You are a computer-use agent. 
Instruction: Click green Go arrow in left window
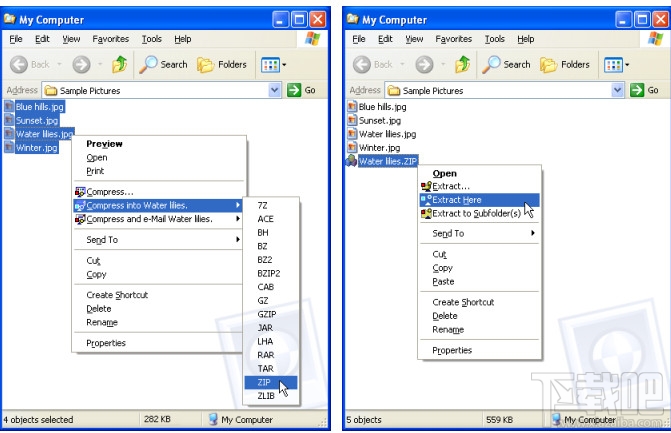click(294, 90)
